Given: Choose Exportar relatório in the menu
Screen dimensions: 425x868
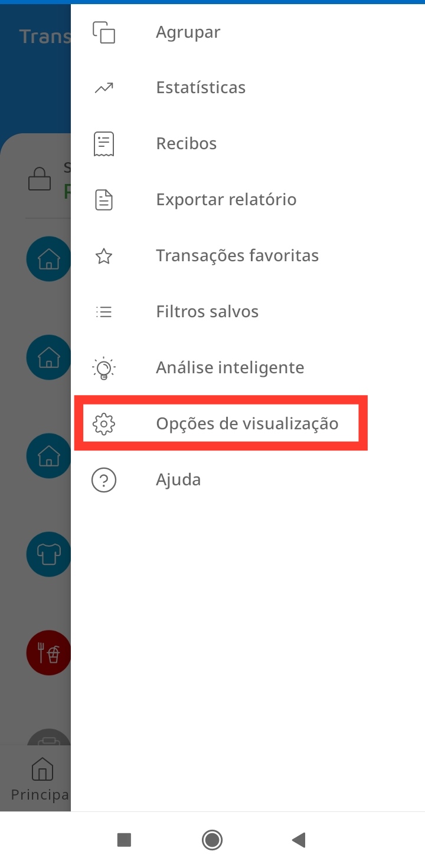Looking at the screenshot, I should click(226, 200).
